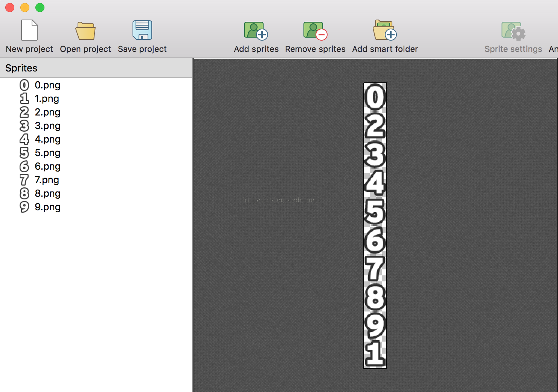
Task: Select the 1.png sprite icon in list
Action: click(x=24, y=99)
